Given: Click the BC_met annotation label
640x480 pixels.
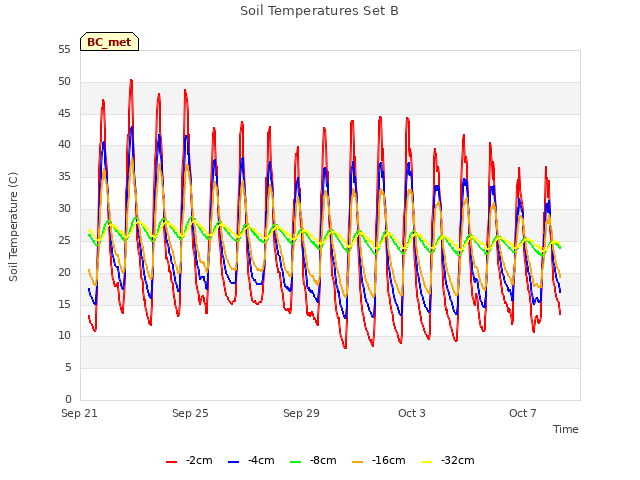Looking at the screenshot, I should coord(109,42).
